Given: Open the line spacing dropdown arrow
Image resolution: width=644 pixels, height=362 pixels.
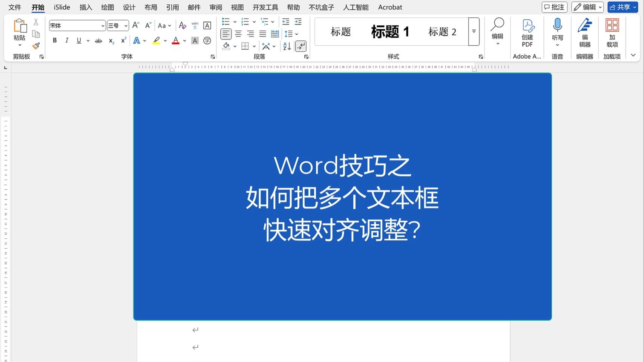Looking at the screenshot, I should point(296,34).
